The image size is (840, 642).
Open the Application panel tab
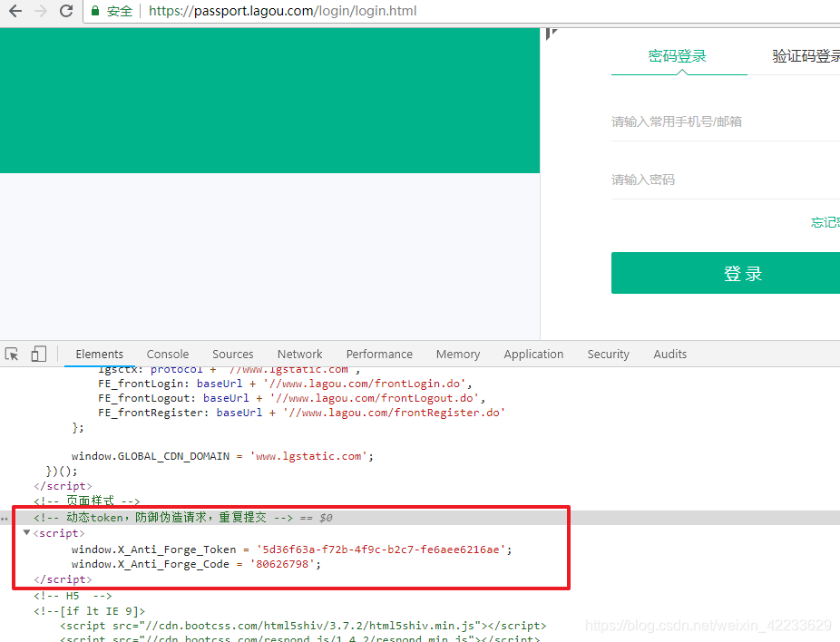click(x=533, y=354)
